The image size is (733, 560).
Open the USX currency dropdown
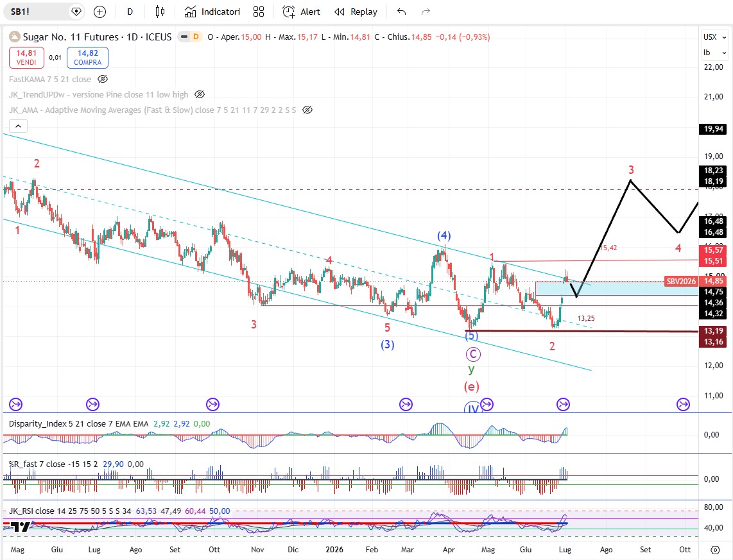pyautogui.click(x=715, y=37)
